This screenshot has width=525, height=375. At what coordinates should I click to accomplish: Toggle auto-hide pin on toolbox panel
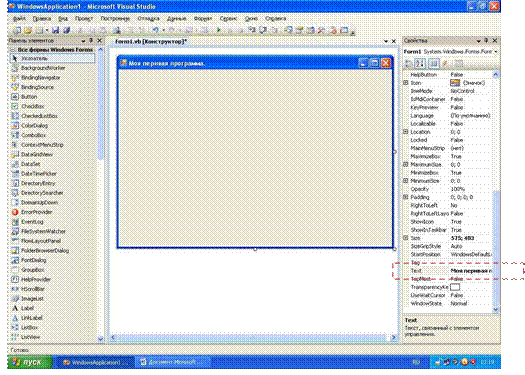[91, 41]
